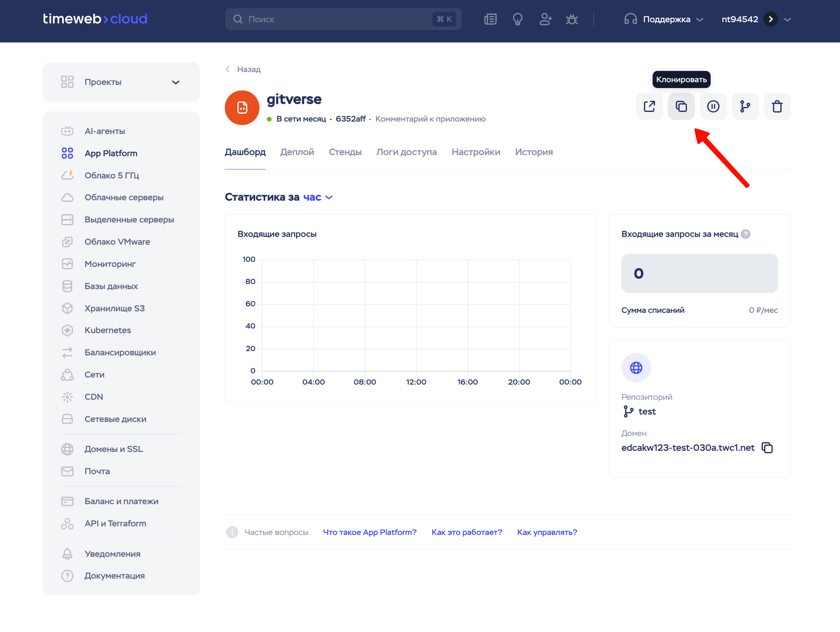Click the Почта envelope icon
840x632 pixels.
[67, 471]
